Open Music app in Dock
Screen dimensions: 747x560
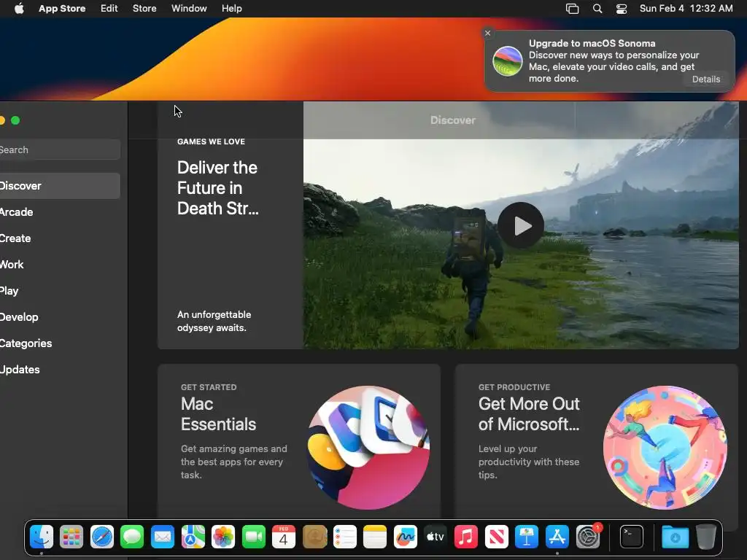pos(466,537)
